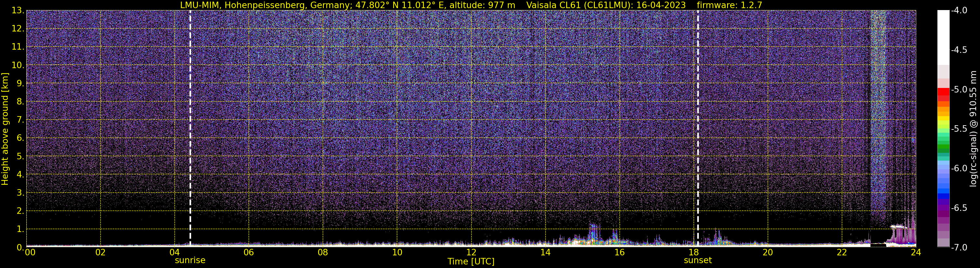Click the time axis tick '22'
Screen dimensions: 980x268
(x=842, y=252)
